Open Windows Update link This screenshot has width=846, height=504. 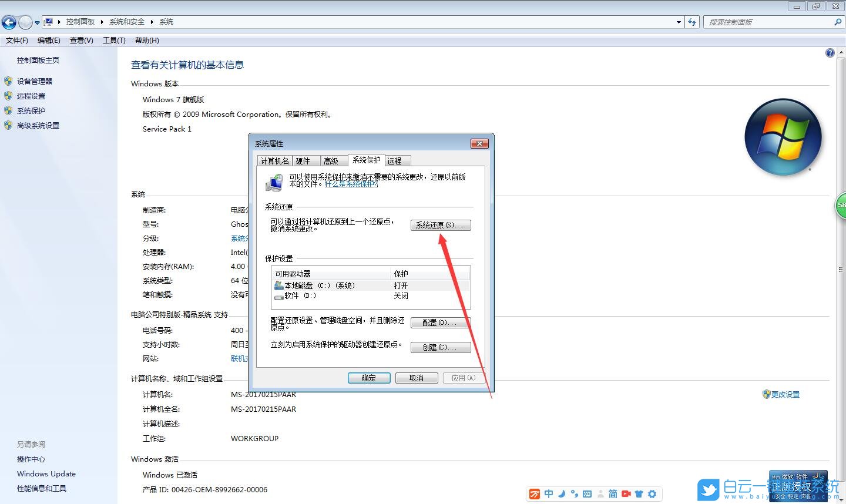(46, 473)
